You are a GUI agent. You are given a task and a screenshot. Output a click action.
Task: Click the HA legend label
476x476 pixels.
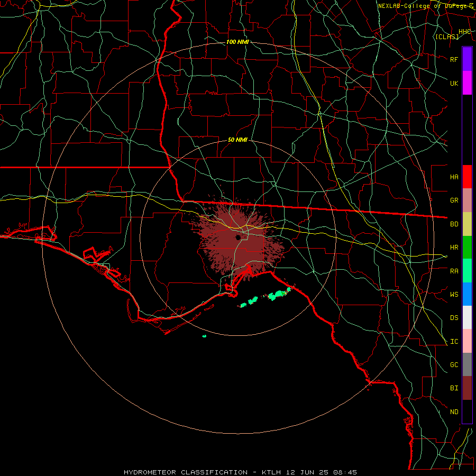(454, 177)
